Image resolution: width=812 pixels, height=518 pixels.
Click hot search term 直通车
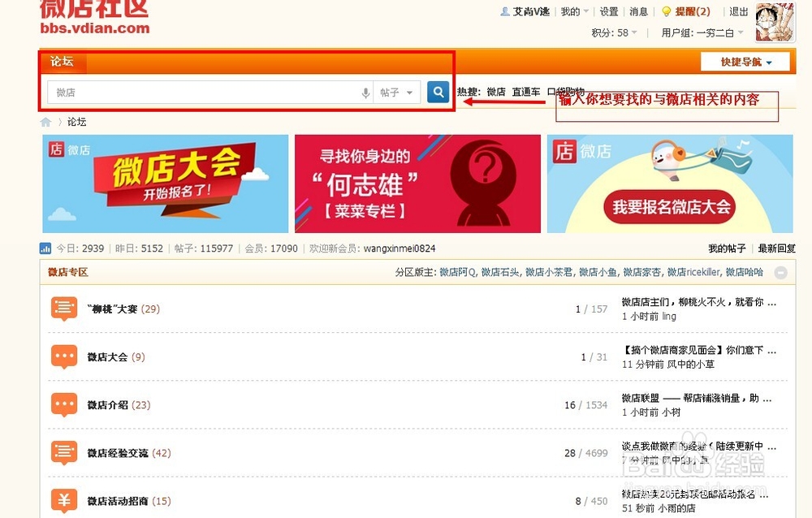pyautogui.click(x=526, y=92)
